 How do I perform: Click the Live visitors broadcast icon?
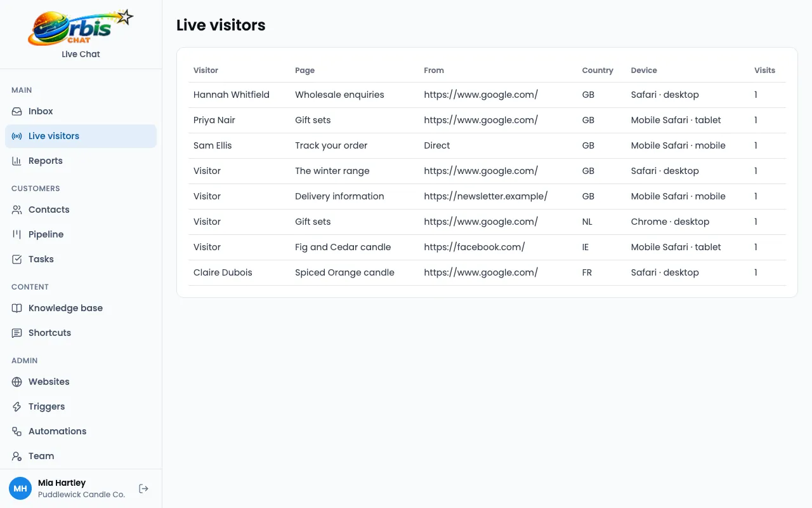[x=17, y=136]
